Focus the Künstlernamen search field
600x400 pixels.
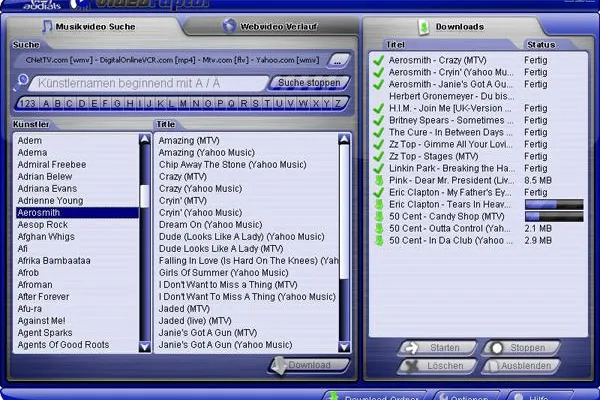click(x=148, y=83)
